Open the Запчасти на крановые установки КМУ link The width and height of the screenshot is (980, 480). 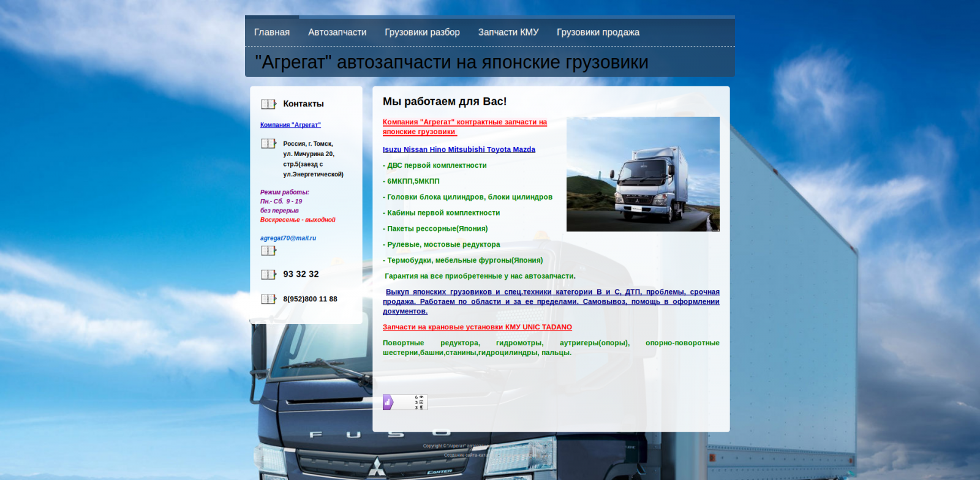click(477, 328)
